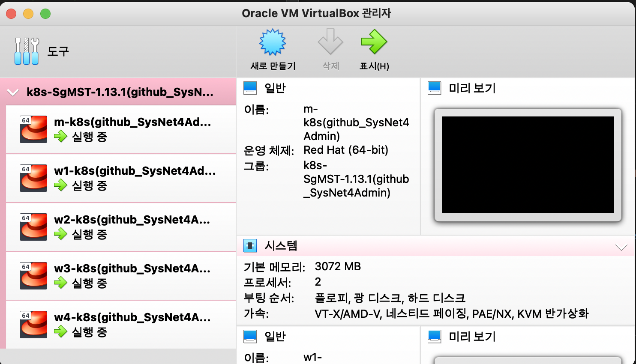This screenshot has height=364, width=636.
Task: Click the running-state arrow under w4-k8s
Action: (x=60, y=332)
